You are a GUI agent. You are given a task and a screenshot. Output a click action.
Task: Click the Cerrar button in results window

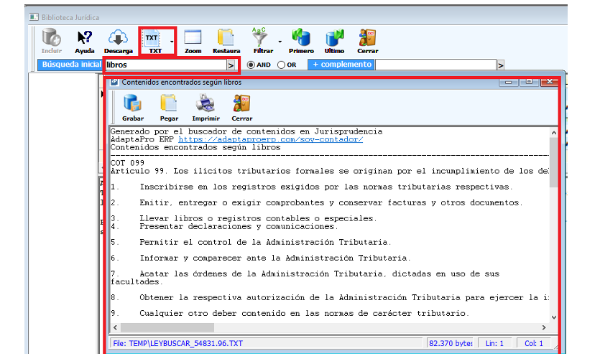click(242, 107)
